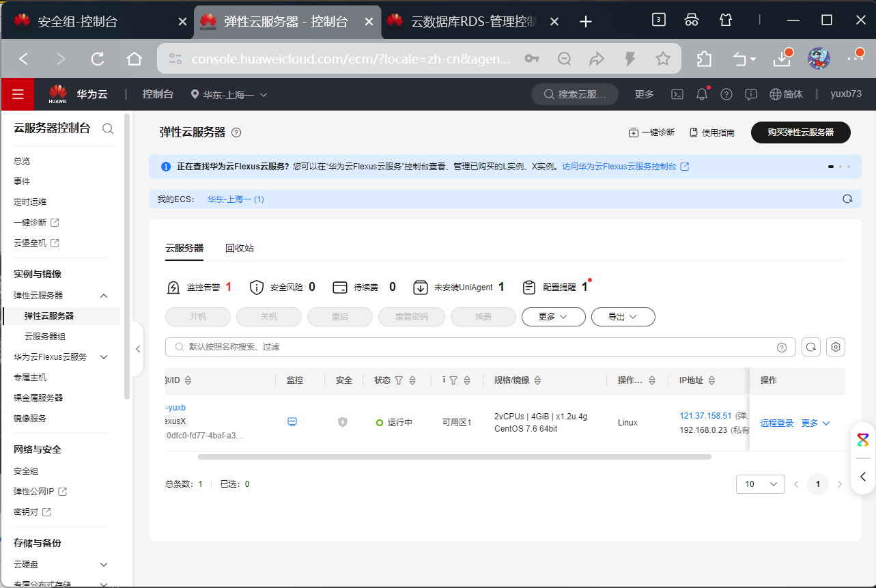Open 云服务器组 in sidebar

click(45, 337)
